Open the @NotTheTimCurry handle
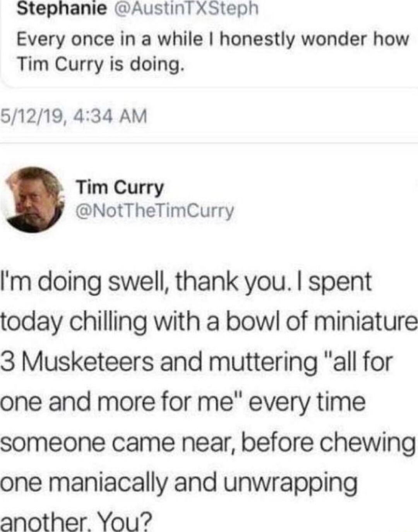 click(155, 211)
